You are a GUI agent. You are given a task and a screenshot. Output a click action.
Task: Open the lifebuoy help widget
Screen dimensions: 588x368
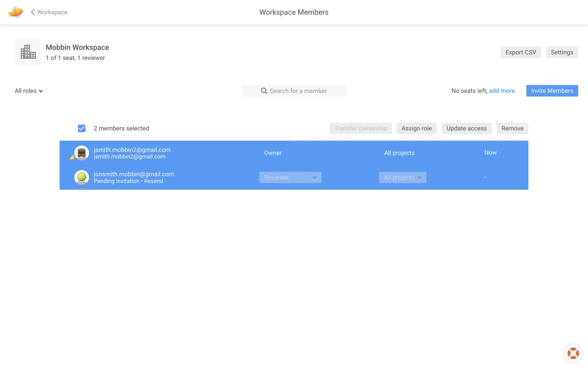click(573, 353)
